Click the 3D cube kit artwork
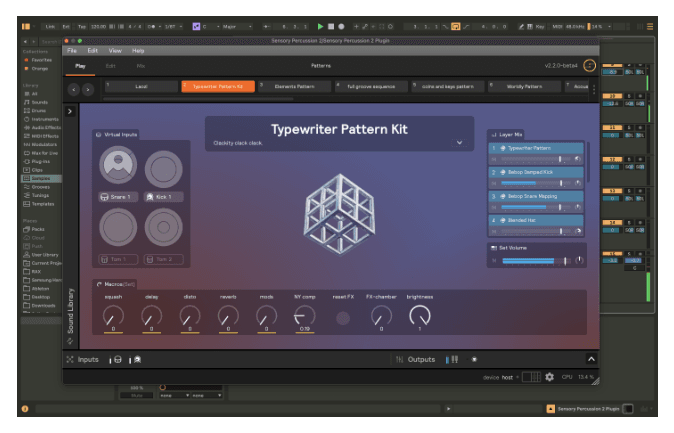 coord(340,214)
